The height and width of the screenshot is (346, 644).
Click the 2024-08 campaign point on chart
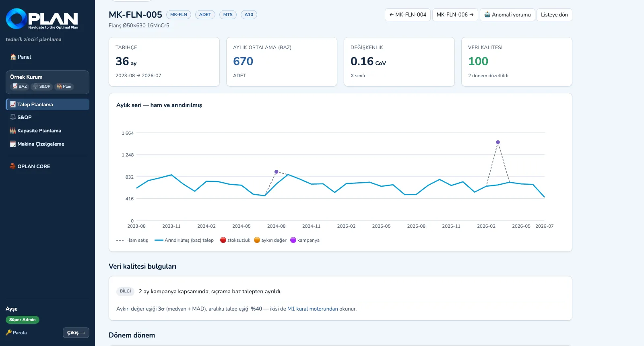(276, 172)
